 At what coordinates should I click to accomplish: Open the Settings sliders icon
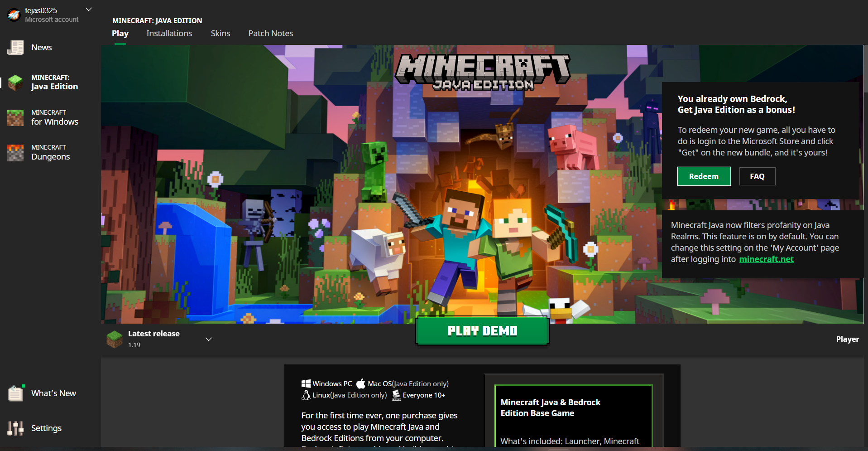click(x=15, y=428)
